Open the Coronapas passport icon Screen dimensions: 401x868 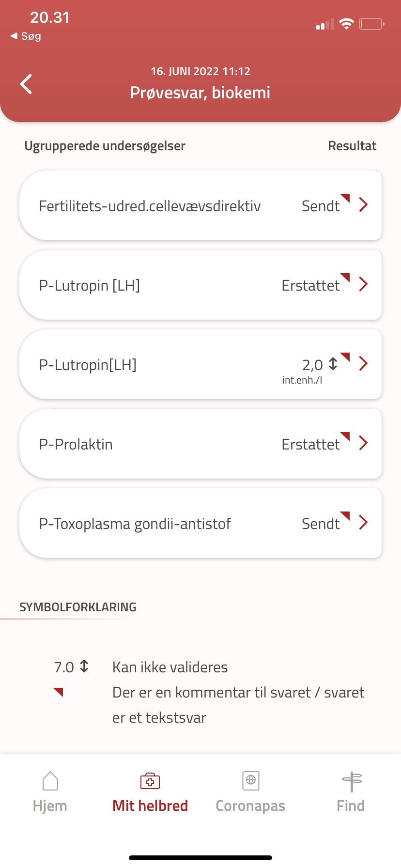point(251,781)
